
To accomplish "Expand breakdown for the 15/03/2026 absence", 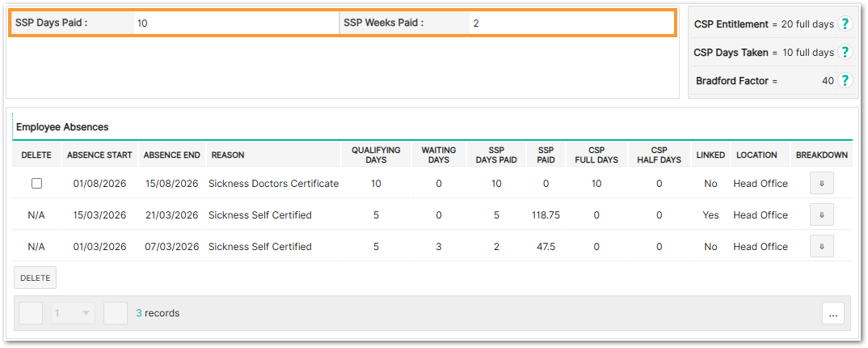I will pos(821,215).
